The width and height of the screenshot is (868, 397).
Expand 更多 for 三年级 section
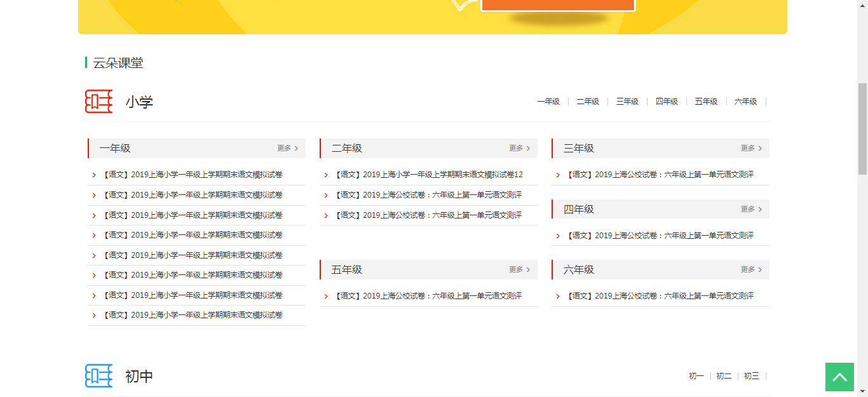[751, 148]
